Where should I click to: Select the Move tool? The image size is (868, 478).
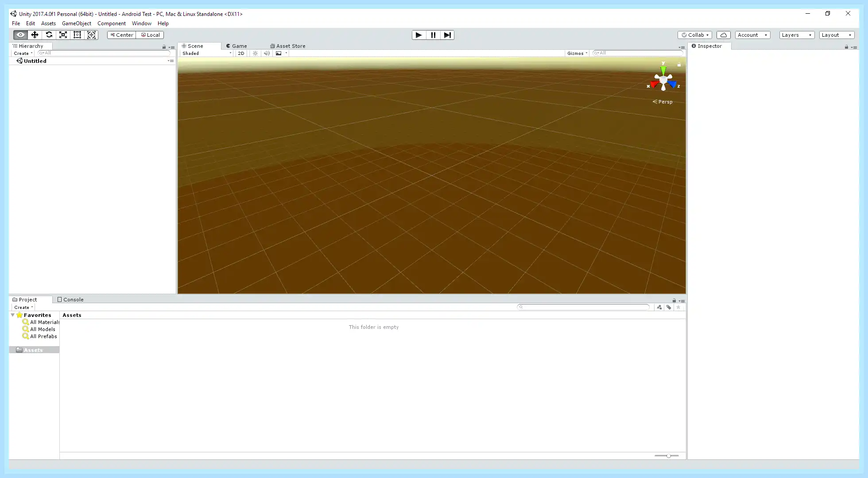pyautogui.click(x=35, y=35)
